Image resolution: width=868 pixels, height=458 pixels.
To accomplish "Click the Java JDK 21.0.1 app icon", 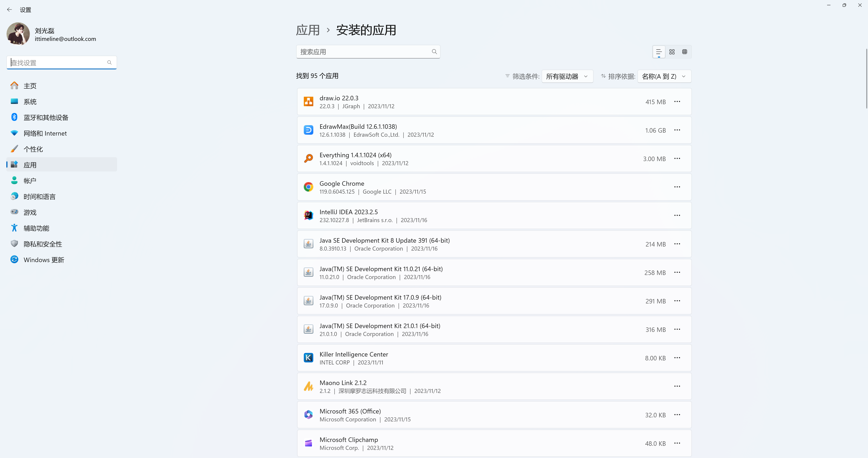I will coord(308,329).
